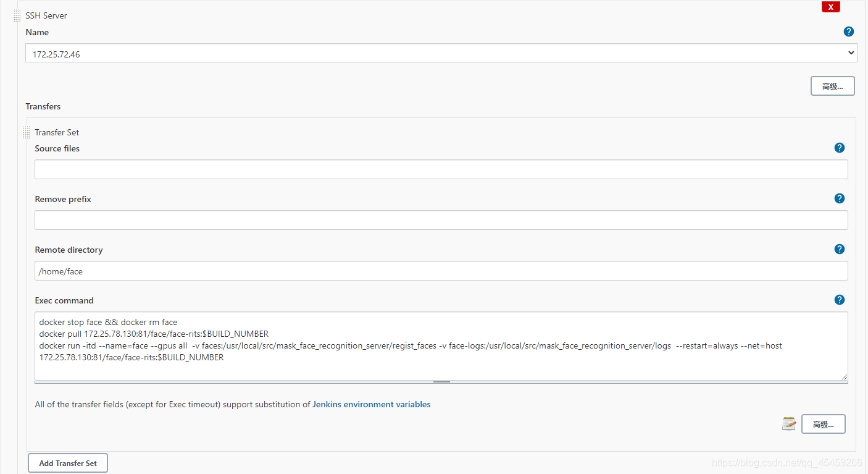Grab Exec command textarea resize bar

coord(441,383)
